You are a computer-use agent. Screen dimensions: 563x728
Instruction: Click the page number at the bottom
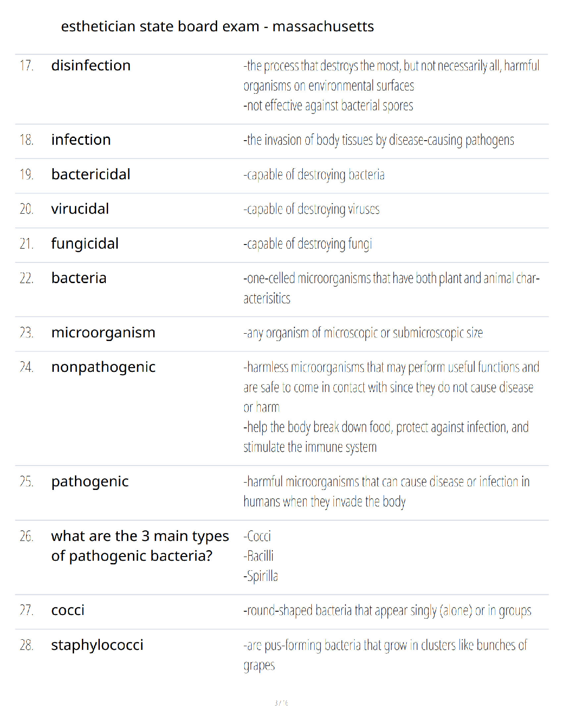(x=281, y=703)
